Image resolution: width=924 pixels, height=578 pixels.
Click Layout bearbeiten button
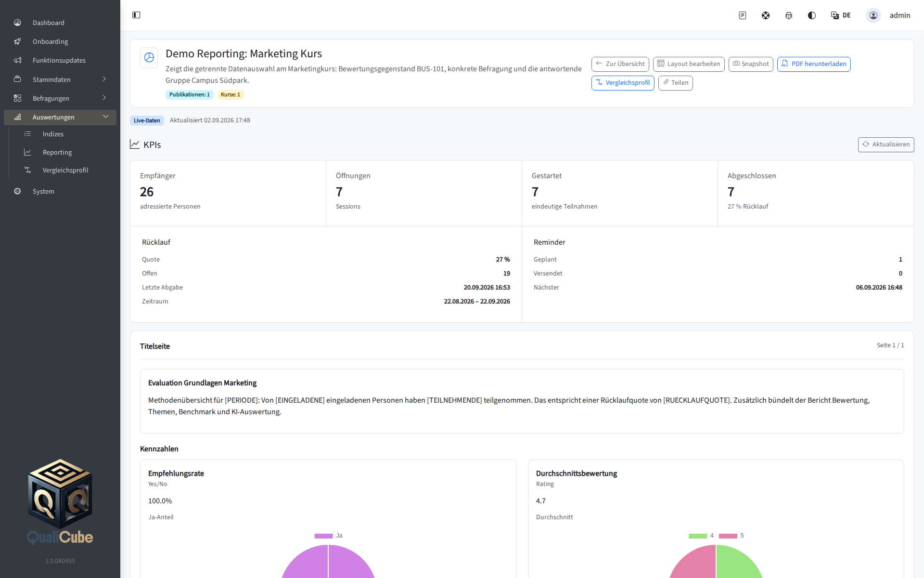pyautogui.click(x=688, y=64)
